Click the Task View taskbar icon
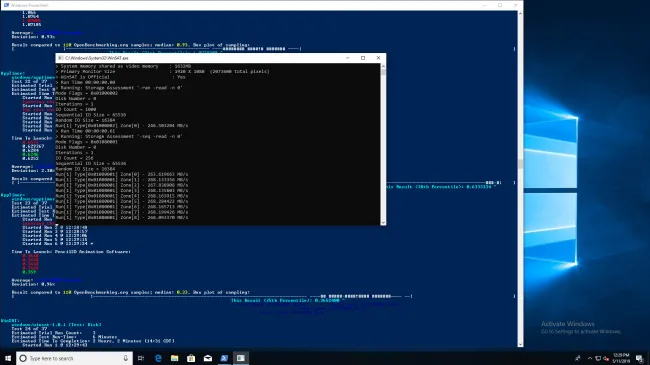The height and width of the screenshot is (365, 650). [141, 358]
